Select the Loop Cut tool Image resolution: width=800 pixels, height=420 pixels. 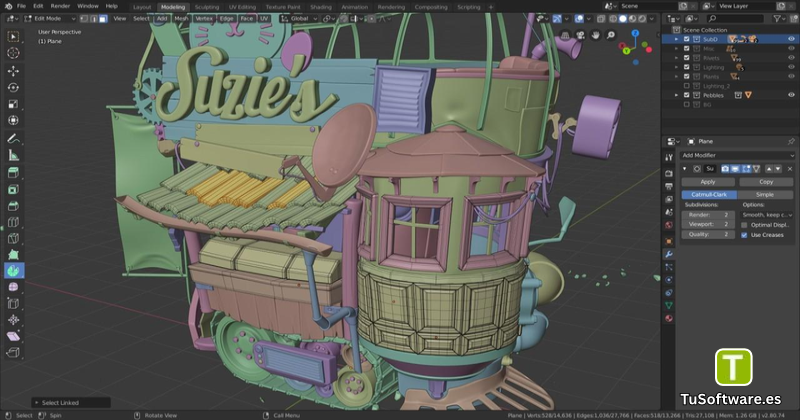pos(13,222)
